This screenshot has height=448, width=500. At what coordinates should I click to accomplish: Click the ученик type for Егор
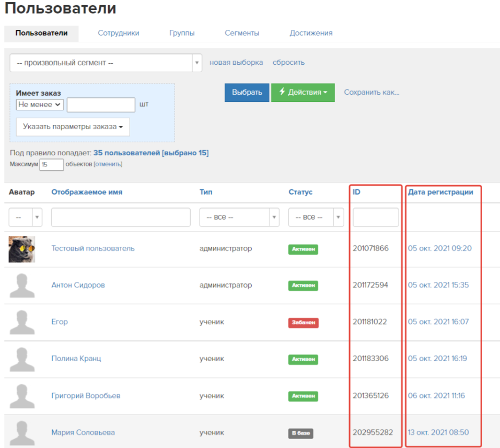(212, 322)
